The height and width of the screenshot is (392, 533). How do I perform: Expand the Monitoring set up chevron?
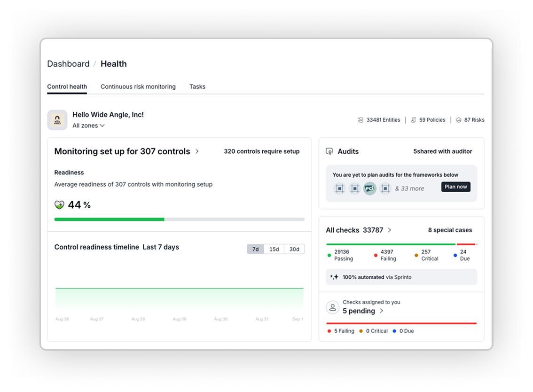pos(197,151)
